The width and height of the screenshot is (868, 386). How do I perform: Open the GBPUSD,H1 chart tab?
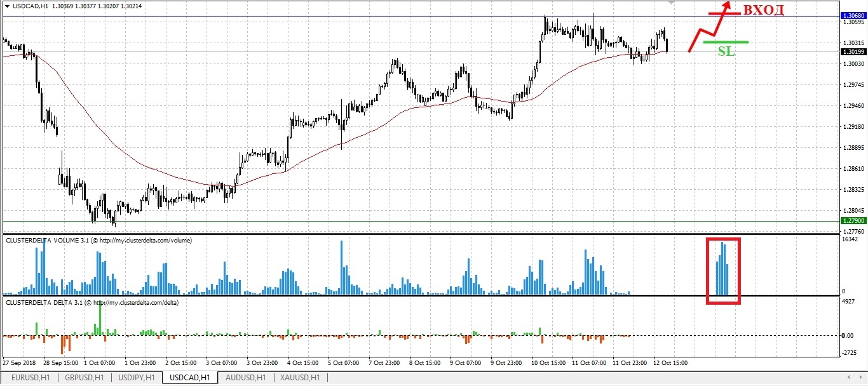coord(85,378)
